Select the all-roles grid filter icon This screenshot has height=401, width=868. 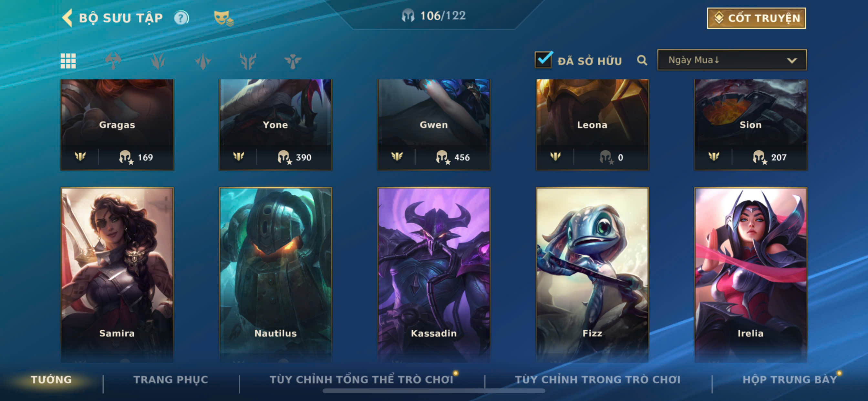[68, 61]
